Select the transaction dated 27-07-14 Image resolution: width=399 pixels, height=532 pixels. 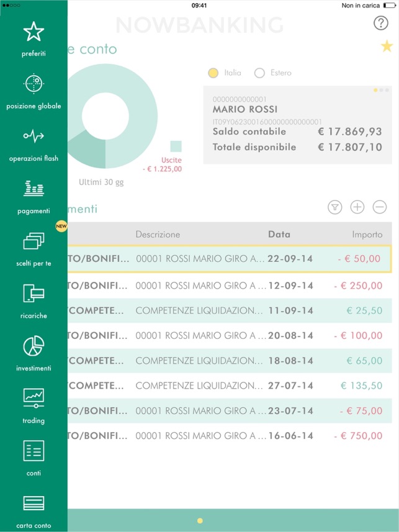[230, 385]
